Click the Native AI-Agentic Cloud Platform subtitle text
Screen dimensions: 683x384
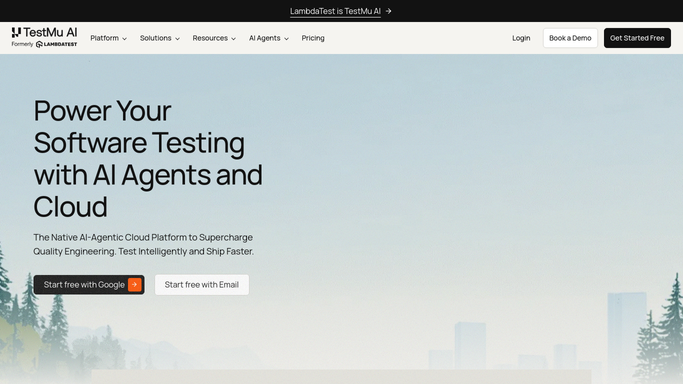click(143, 244)
